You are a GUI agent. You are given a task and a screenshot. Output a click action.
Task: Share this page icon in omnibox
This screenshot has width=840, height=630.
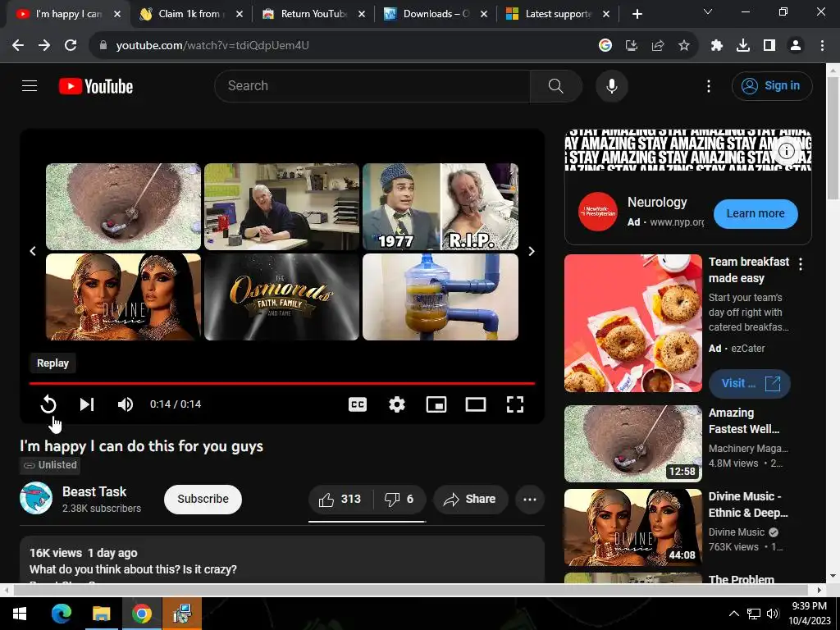tap(658, 46)
